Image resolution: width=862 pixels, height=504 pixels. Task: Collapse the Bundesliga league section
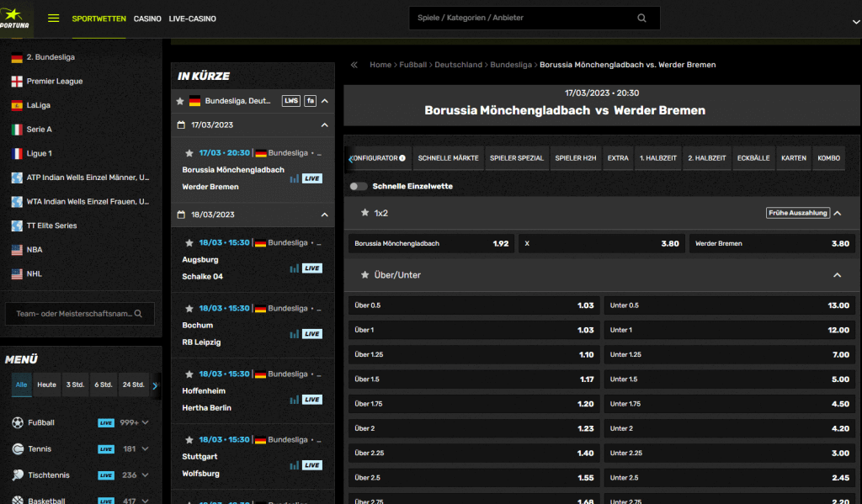pyautogui.click(x=325, y=101)
